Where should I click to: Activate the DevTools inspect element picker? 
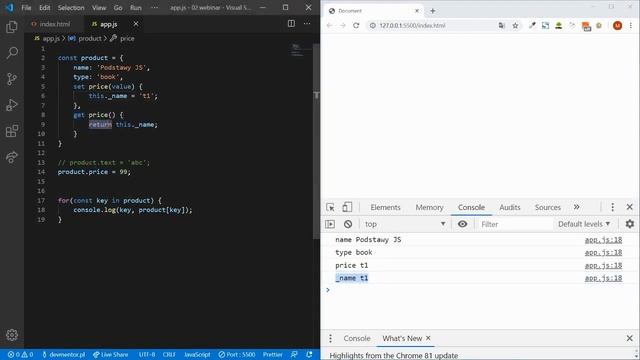(x=330, y=207)
